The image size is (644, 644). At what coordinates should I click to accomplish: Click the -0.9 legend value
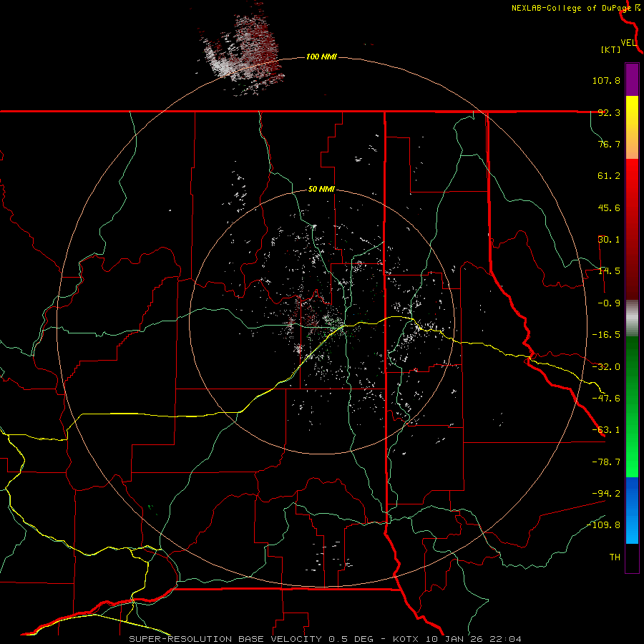coord(609,303)
